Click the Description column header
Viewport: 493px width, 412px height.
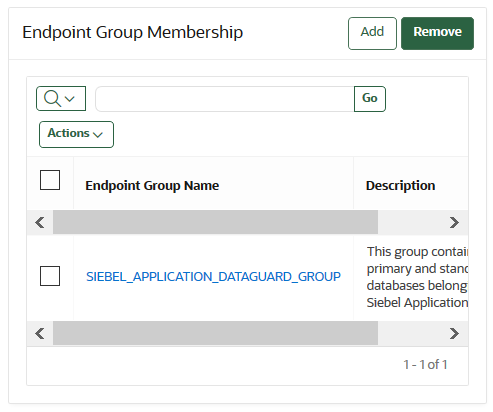(400, 185)
